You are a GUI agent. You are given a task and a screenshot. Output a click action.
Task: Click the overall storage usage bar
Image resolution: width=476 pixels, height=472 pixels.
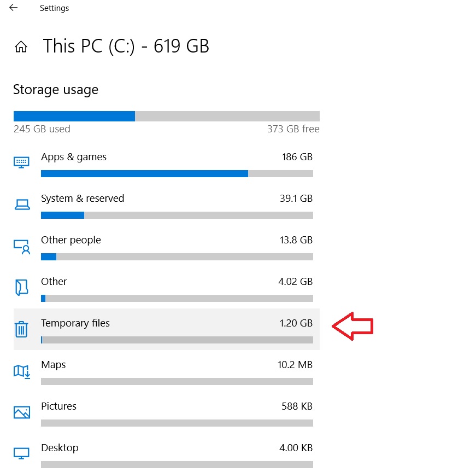click(x=166, y=116)
